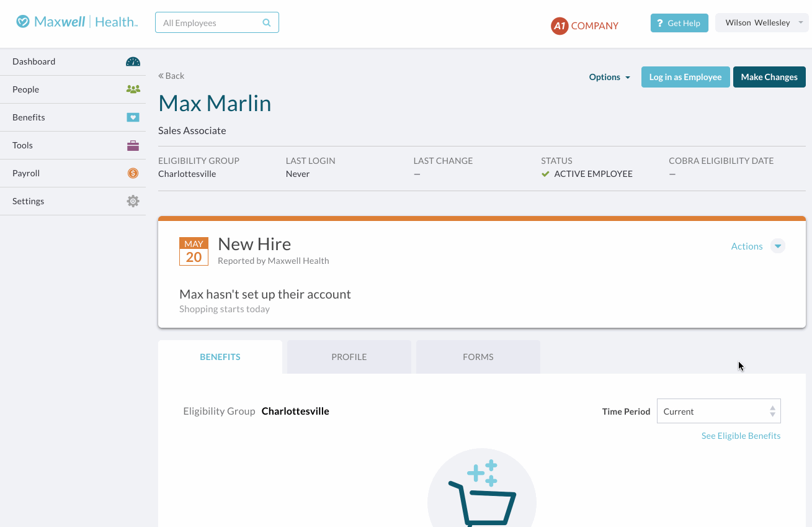The height and width of the screenshot is (527, 812).
Task: Click the Settings gear icon
Action: (133, 201)
